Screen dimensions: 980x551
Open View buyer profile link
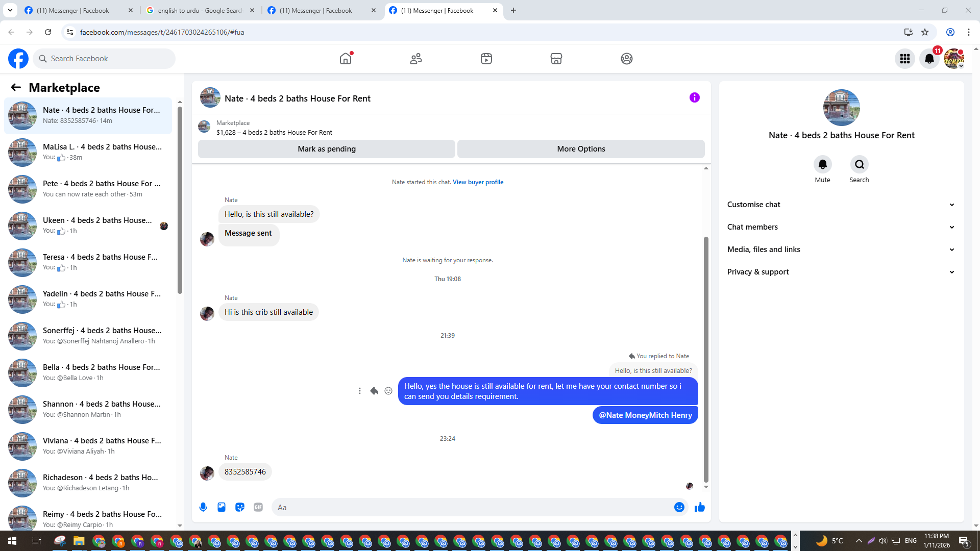[x=478, y=182]
